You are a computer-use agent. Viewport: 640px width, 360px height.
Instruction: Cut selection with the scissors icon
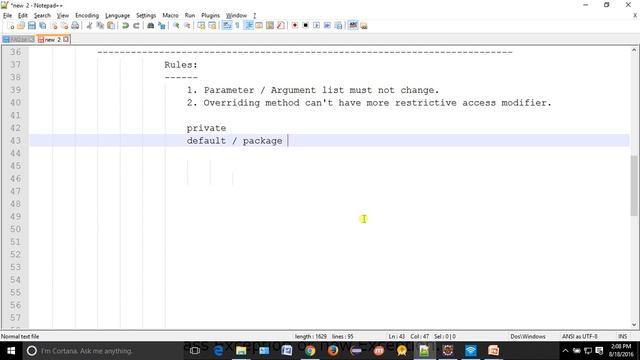[x=89, y=26]
